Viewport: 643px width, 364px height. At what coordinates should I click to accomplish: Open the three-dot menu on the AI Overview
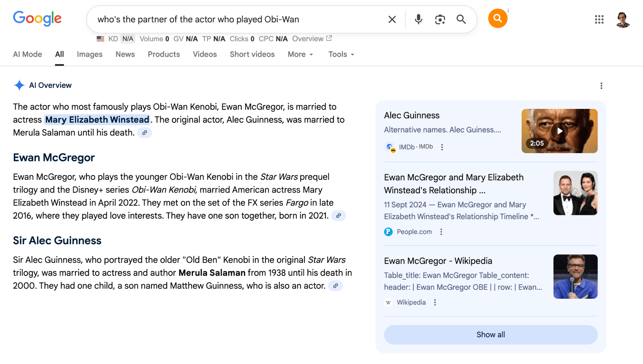click(602, 85)
